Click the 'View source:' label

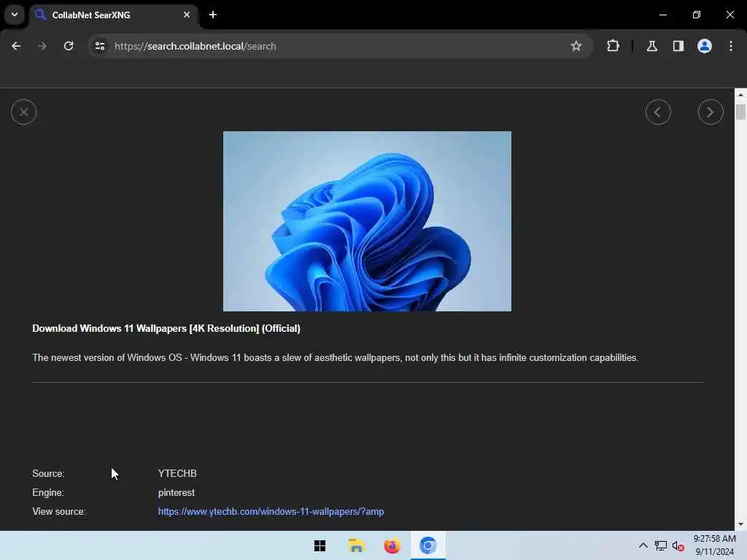(58, 511)
